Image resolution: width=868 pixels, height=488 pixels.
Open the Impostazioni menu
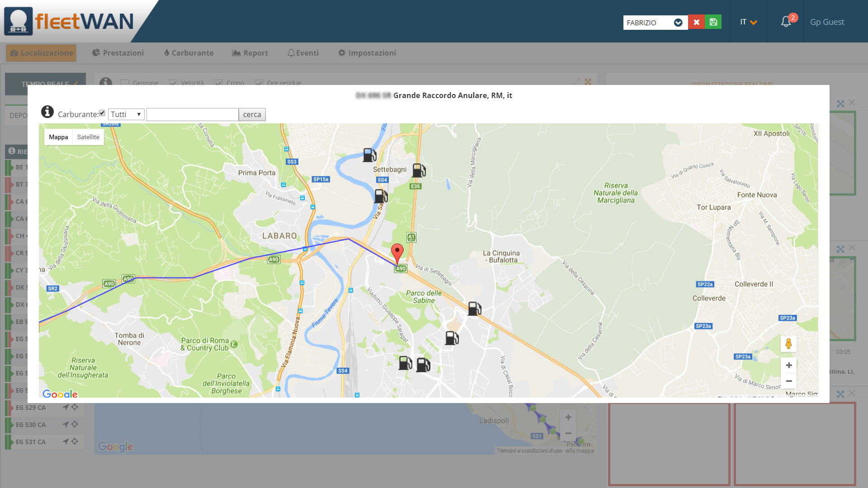point(367,53)
